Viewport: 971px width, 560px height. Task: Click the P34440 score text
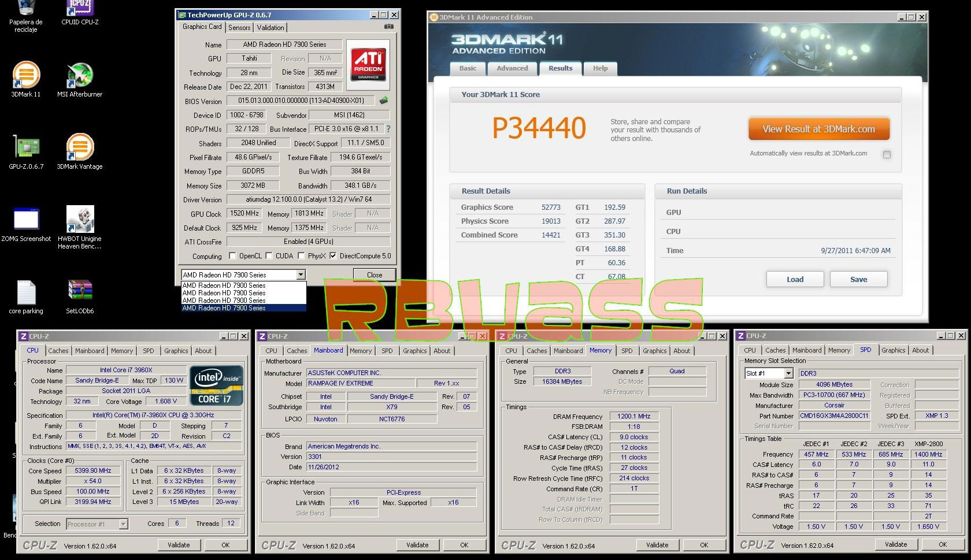539,128
